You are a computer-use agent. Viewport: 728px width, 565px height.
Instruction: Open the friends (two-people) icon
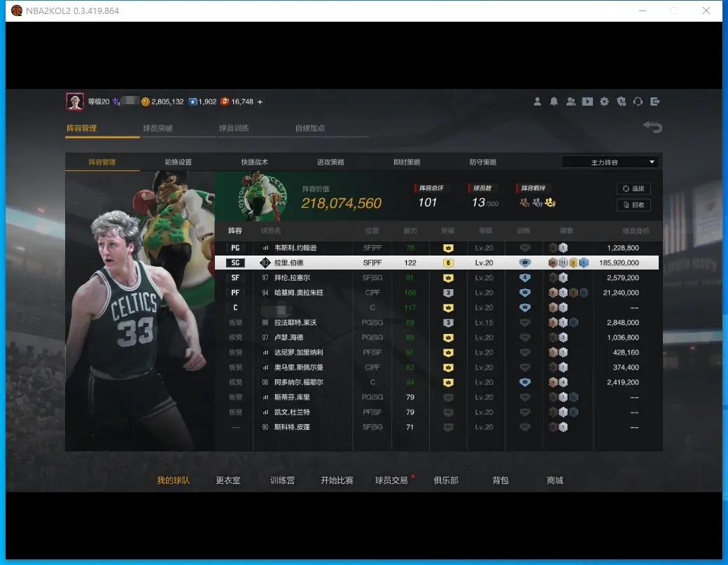[x=570, y=102]
